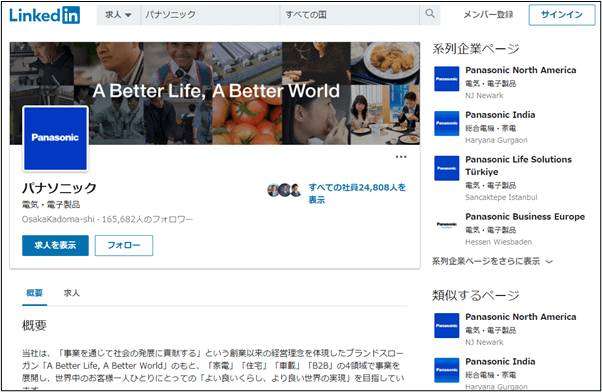The height and width of the screenshot is (392, 602).
Task: Click the パナソニック search keyword field
Action: point(210,15)
